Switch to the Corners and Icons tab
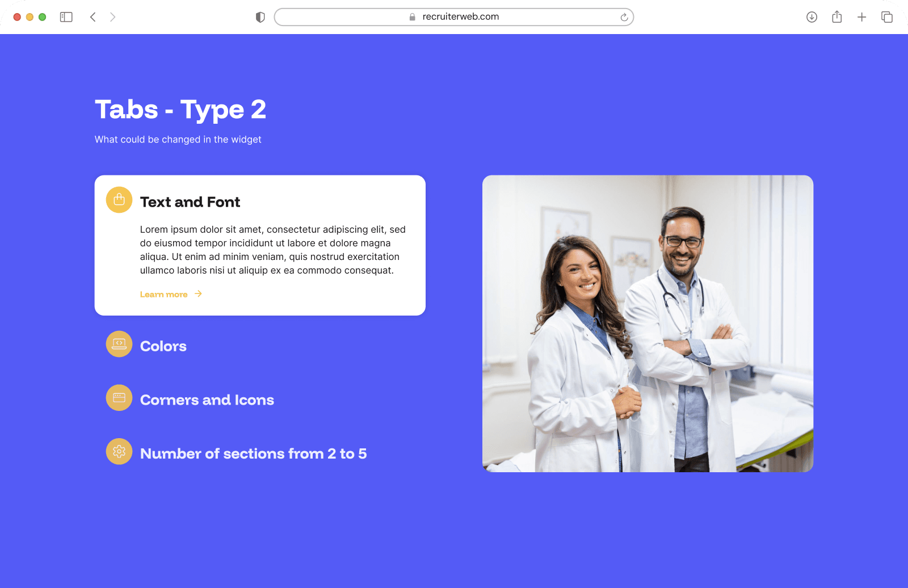 (x=207, y=400)
